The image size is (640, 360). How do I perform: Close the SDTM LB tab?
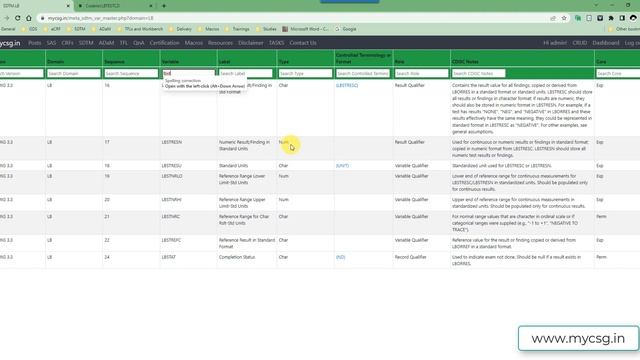[68, 6]
